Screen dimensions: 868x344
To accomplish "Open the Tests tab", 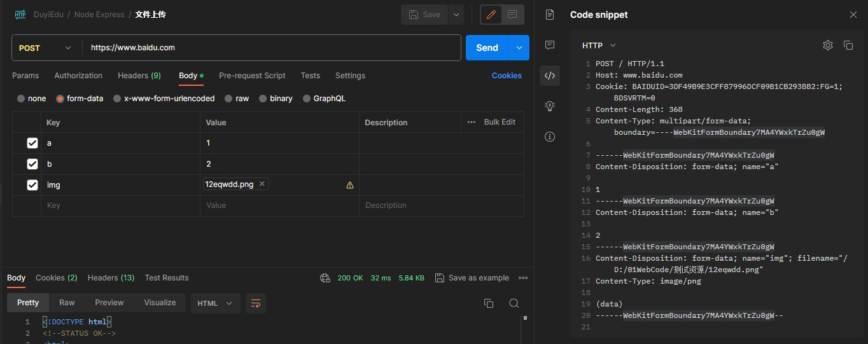I will point(311,76).
